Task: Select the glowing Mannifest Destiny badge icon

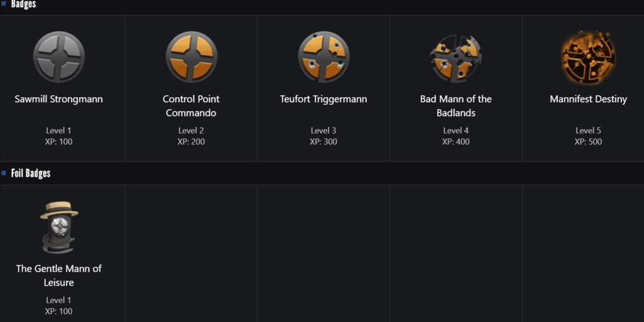Action: (x=588, y=57)
